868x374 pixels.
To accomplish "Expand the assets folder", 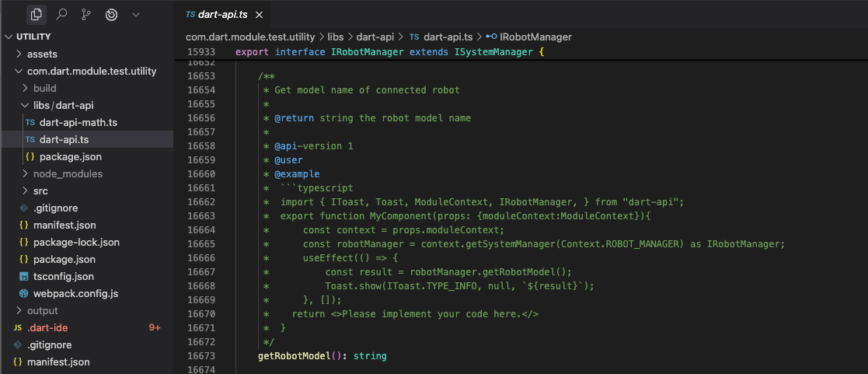I will point(42,54).
